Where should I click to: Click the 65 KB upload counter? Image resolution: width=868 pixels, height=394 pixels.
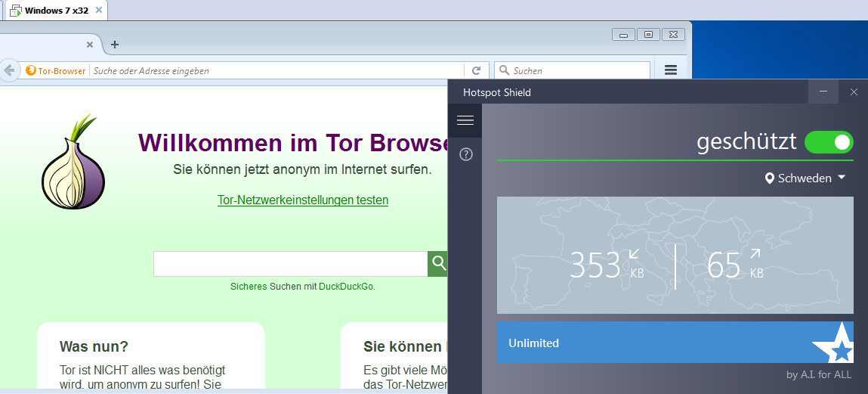point(735,265)
